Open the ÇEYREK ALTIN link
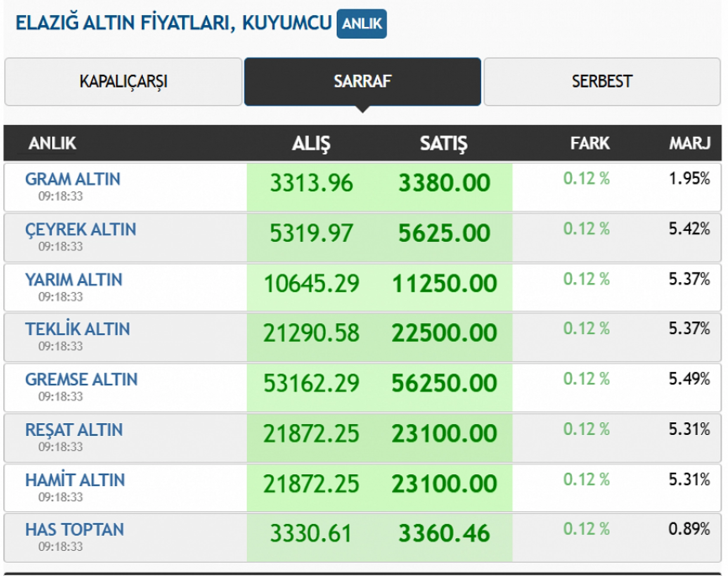This screenshot has height=576, width=728. [81, 229]
